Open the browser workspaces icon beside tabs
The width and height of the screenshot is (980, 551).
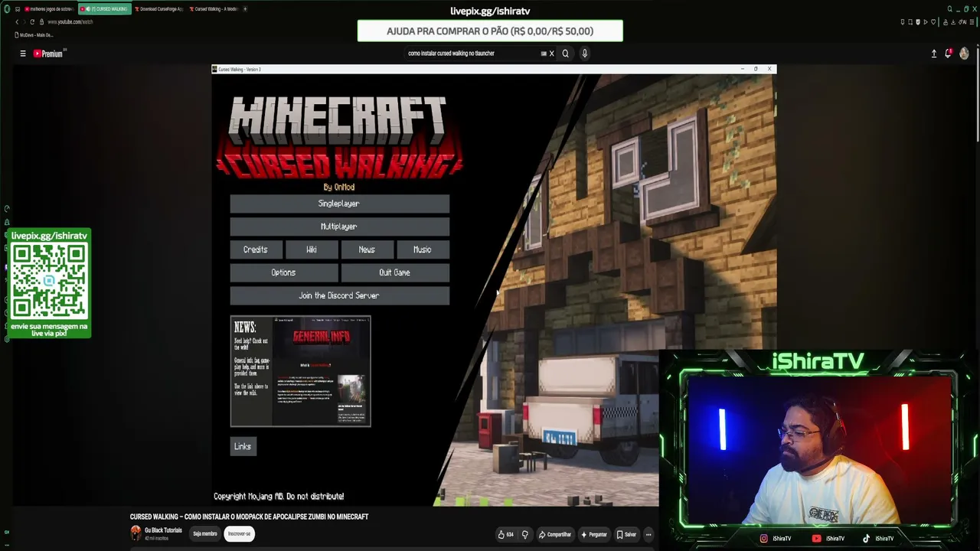click(x=17, y=9)
